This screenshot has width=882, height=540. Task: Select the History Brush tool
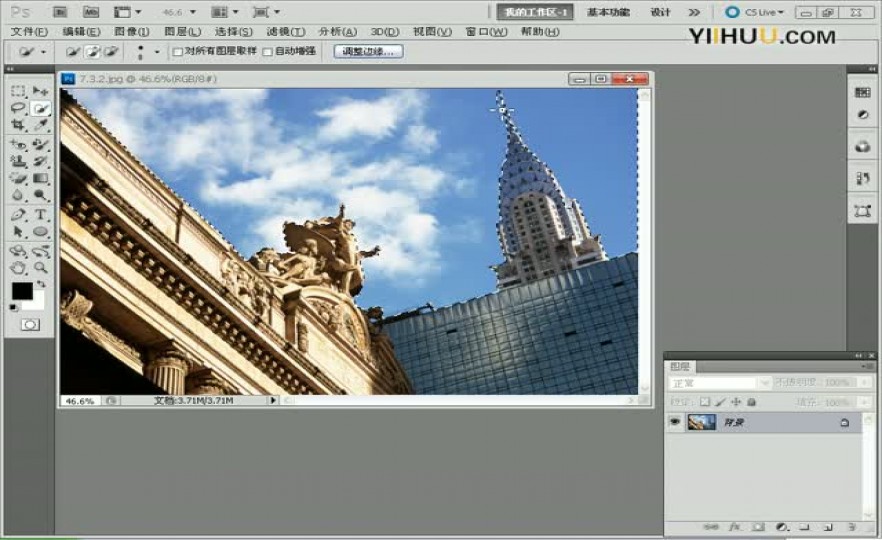40,161
